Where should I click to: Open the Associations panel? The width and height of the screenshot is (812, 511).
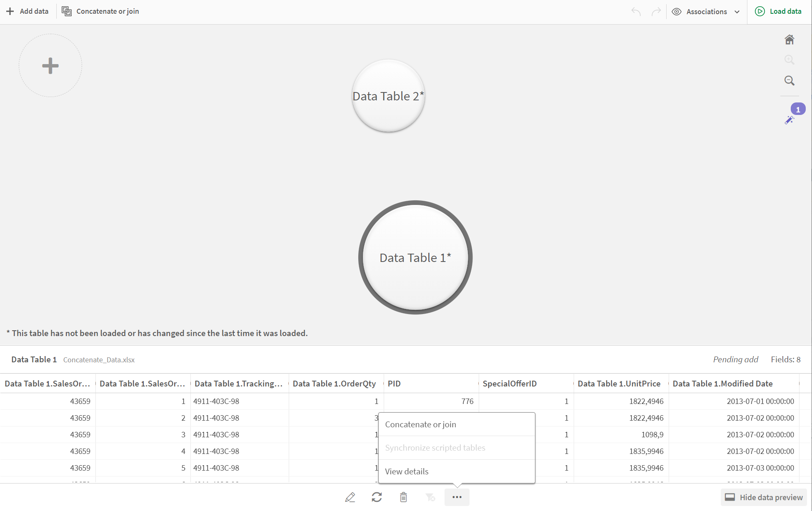tap(705, 11)
